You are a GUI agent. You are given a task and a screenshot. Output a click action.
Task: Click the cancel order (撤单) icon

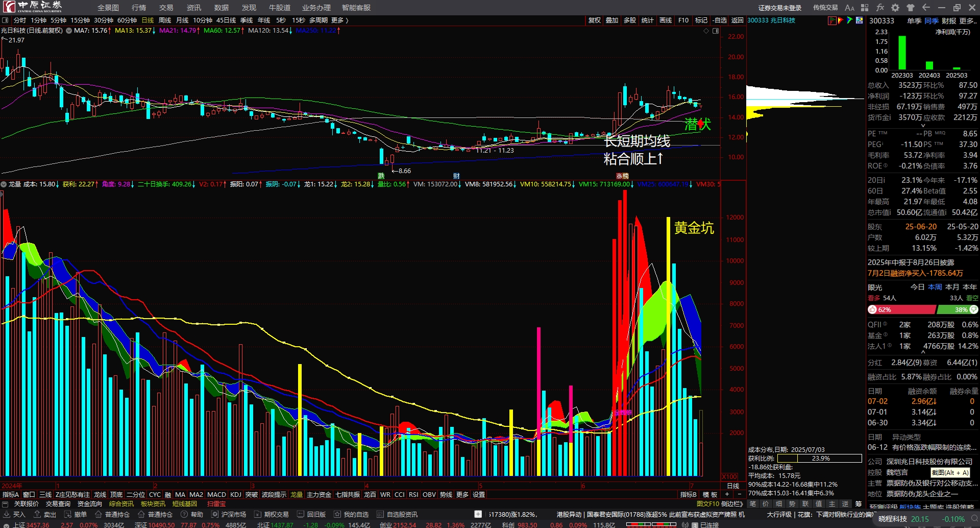(68, 514)
